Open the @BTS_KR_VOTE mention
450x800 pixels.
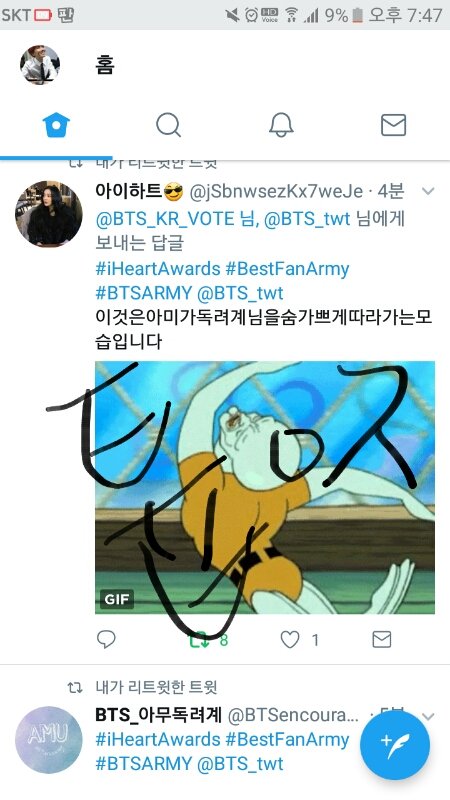coord(165,219)
